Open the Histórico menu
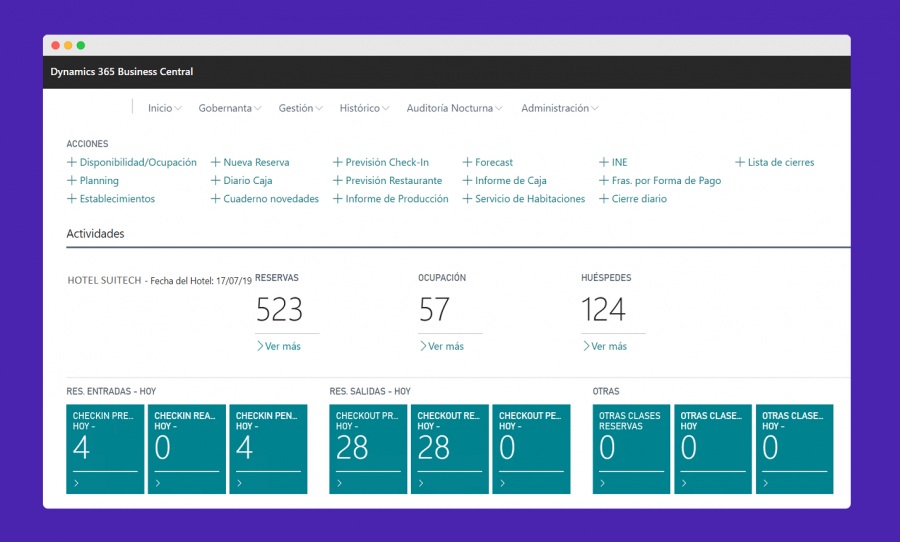The width and height of the screenshot is (900, 542). click(359, 108)
